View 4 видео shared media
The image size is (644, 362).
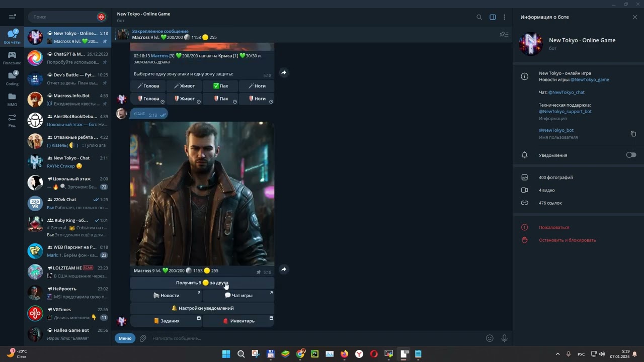578,191
